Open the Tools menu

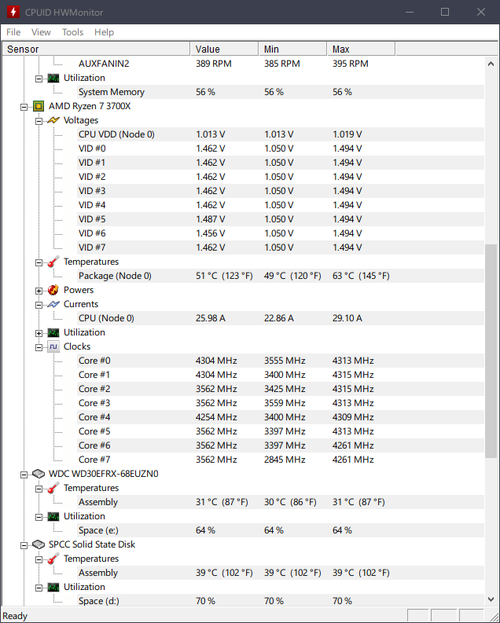(72, 32)
